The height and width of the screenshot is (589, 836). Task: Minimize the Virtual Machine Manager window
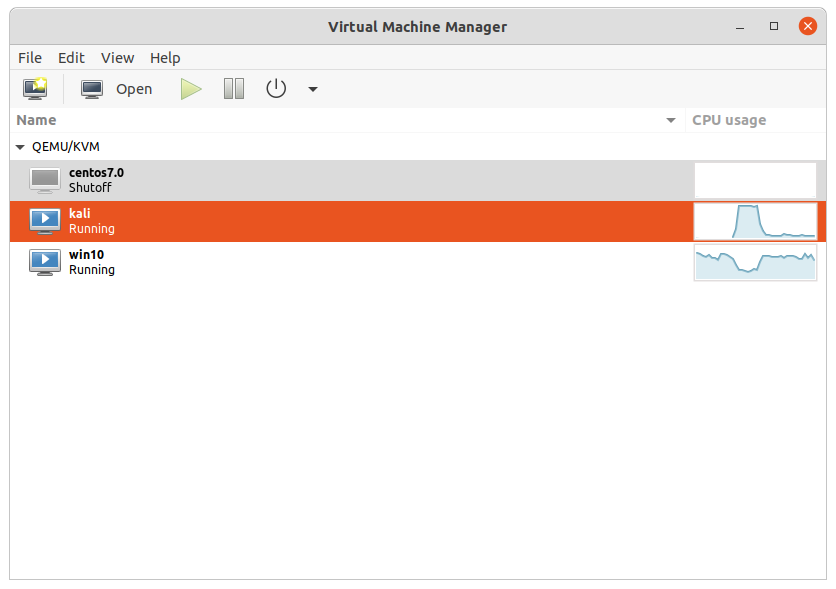coord(739,27)
